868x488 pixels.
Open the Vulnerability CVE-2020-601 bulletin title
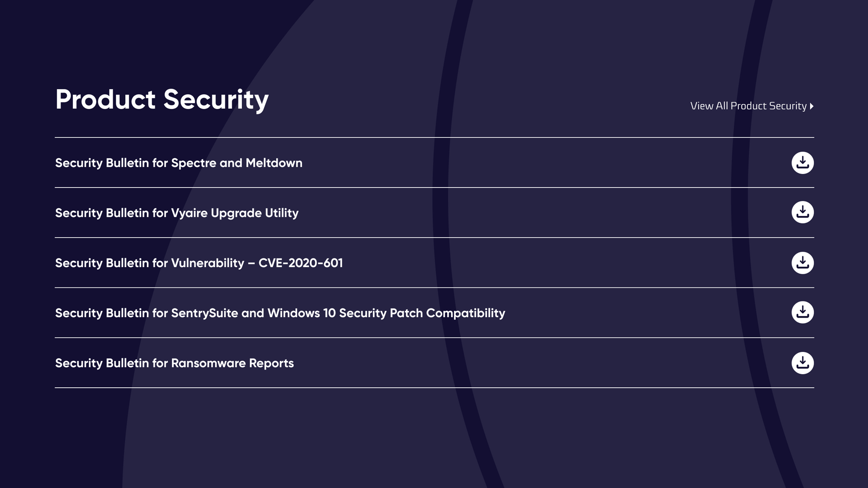199,263
